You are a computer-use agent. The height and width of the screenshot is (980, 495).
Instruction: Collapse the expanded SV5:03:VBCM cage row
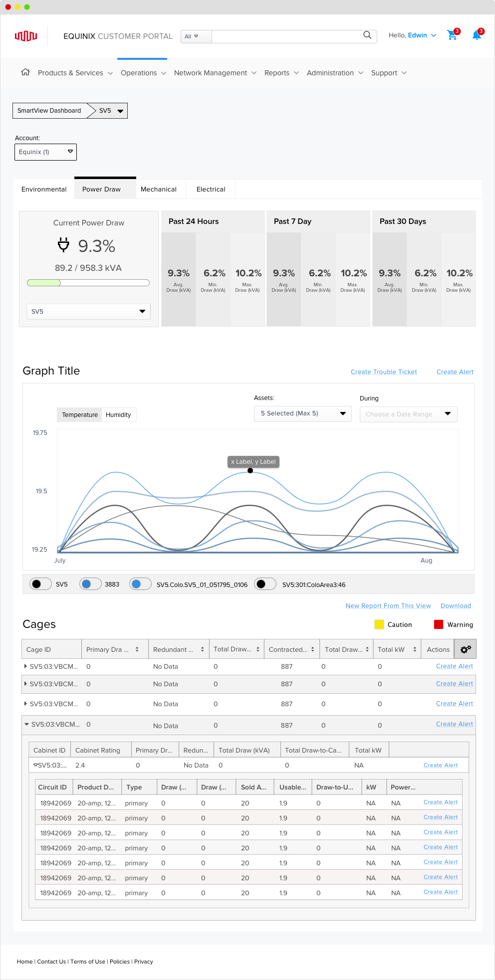26,724
